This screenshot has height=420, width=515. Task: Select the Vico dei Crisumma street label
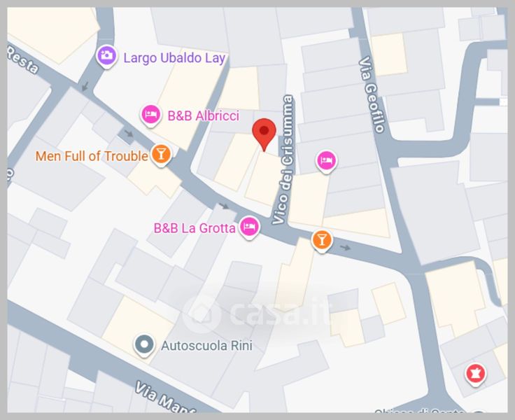click(x=283, y=160)
